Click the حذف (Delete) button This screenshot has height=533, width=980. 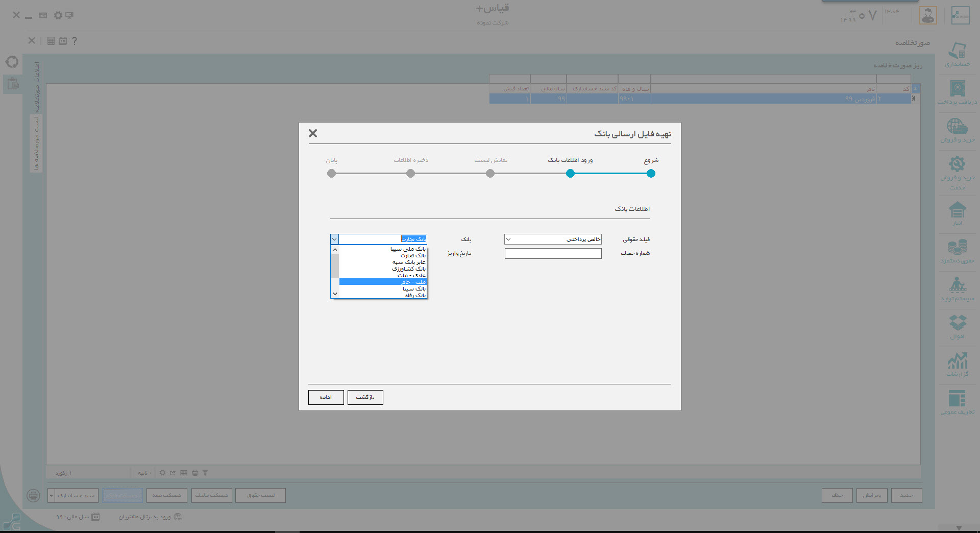pyautogui.click(x=837, y=495)
